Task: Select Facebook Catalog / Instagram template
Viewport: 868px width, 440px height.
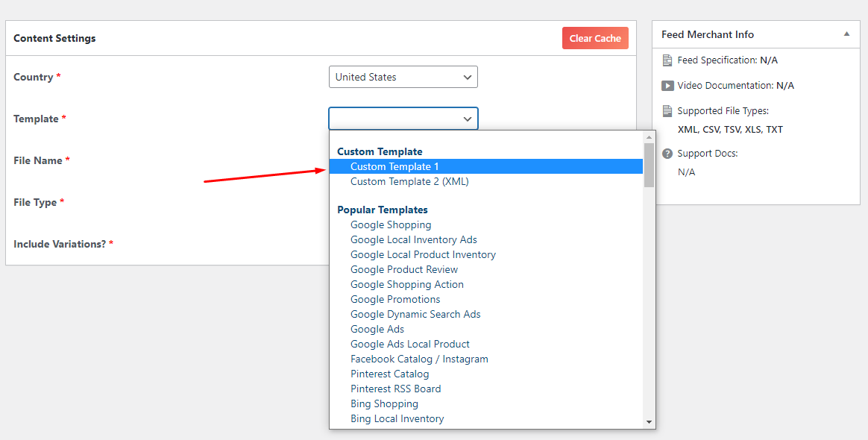Action: coord(486,359)
